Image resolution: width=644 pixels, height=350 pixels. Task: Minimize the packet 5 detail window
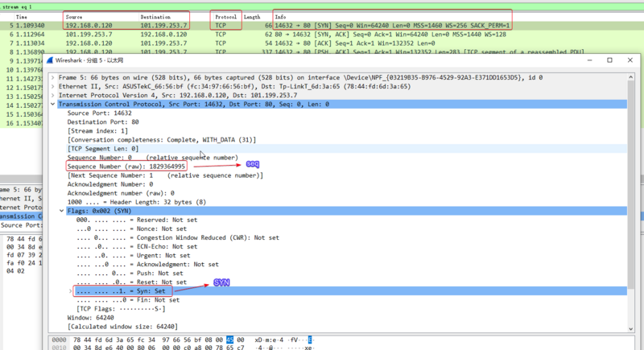[x=590, y=60]
